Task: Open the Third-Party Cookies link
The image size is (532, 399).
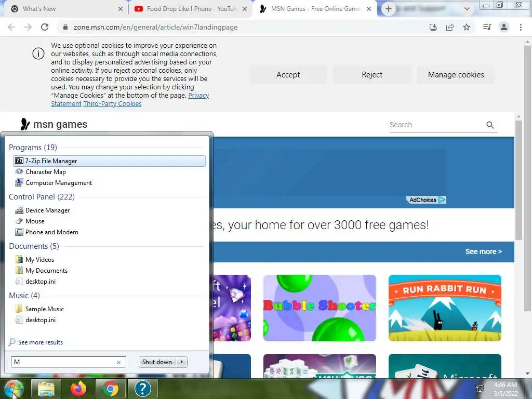Action: coord(112,103)
